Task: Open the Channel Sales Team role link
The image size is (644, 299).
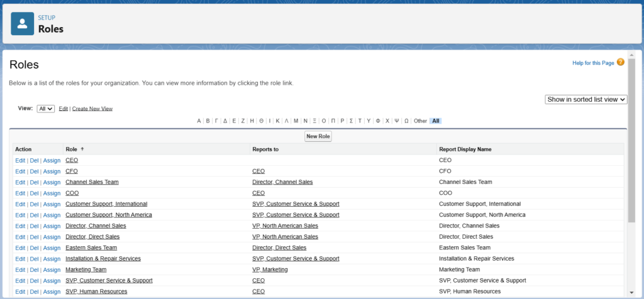Action: pos(92,182)
